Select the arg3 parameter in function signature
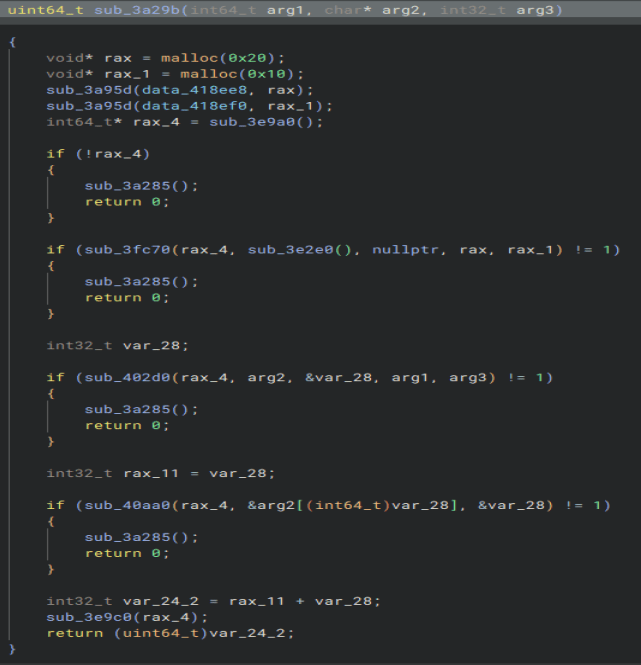This screenshot has width=641, height=665. [x=535, y=10]
